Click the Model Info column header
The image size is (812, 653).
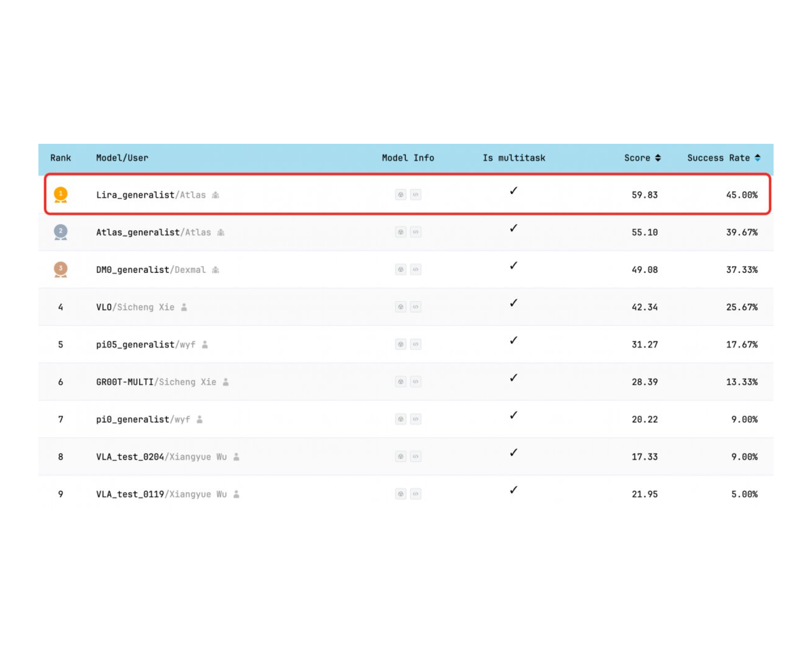point(408,158)
